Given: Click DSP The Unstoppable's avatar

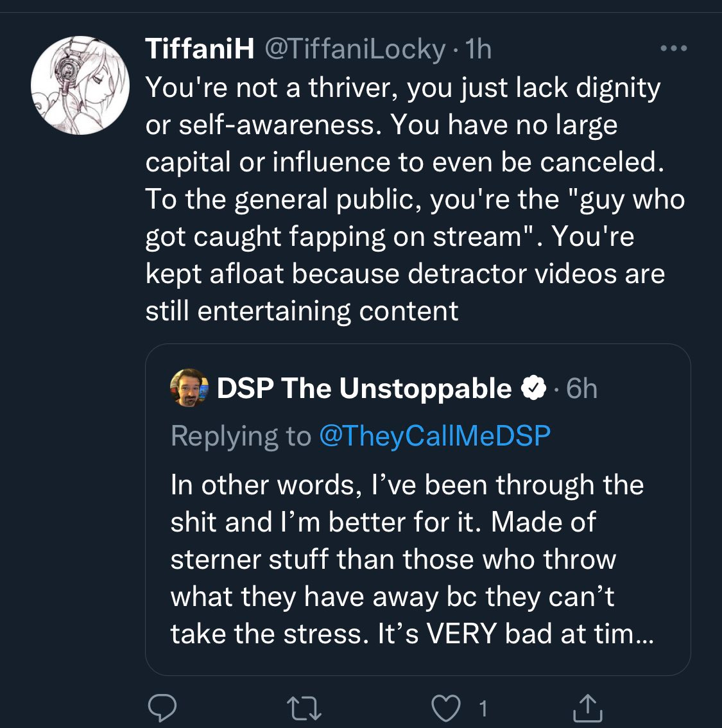Looking at the screenshot, I should pyautogui.click(x=188, y=386).
